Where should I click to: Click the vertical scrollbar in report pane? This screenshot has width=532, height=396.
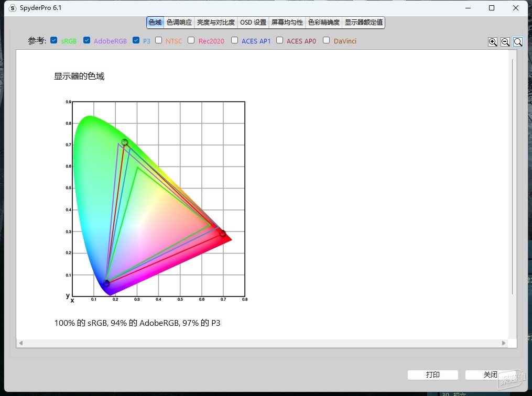tap(512, 177)
